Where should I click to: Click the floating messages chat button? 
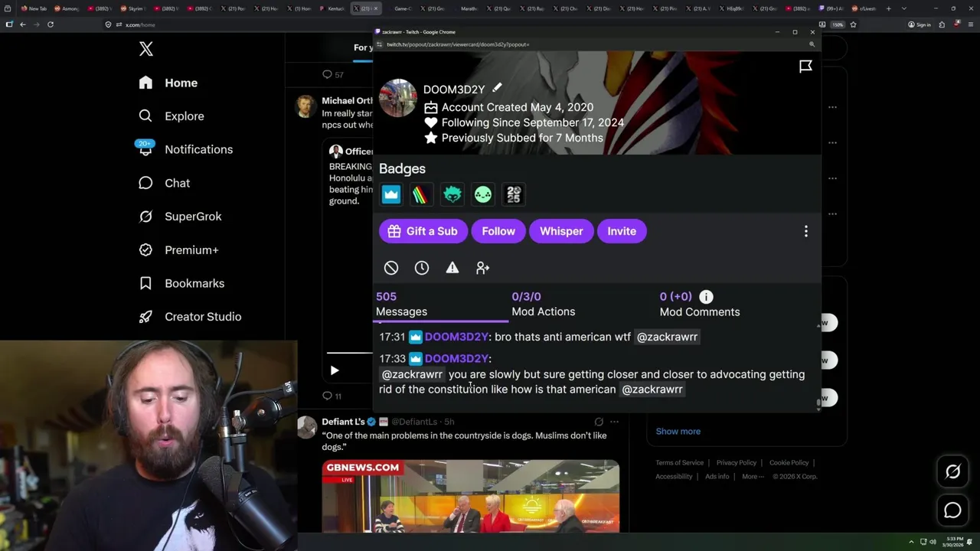952,510
